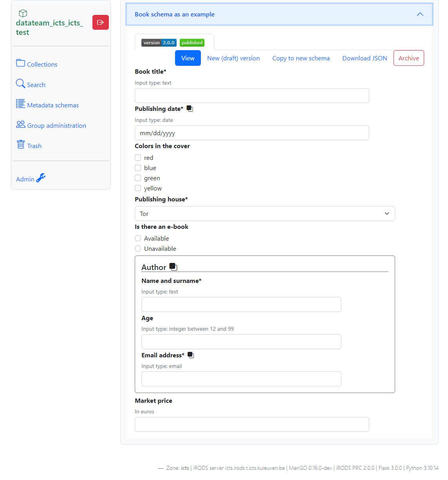Switch to New (draft) version tab
The width and height of the screenshot is (448, 480).
coord(233,58)
